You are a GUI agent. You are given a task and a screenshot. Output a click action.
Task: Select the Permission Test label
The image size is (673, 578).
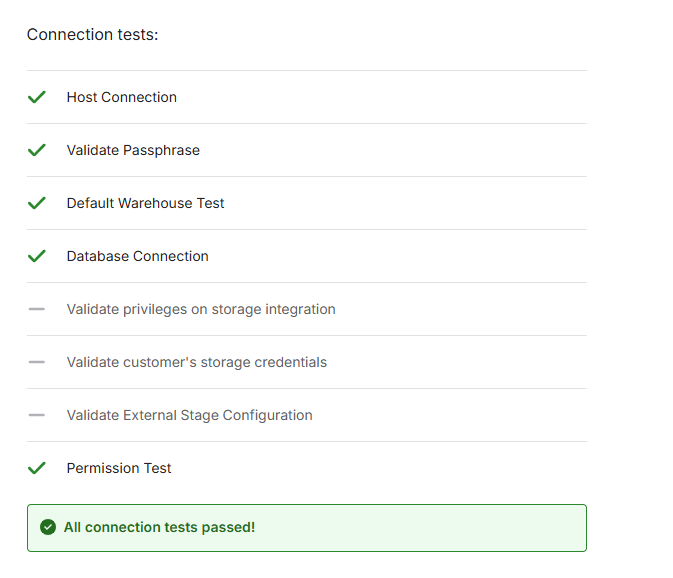click(119, 468)
